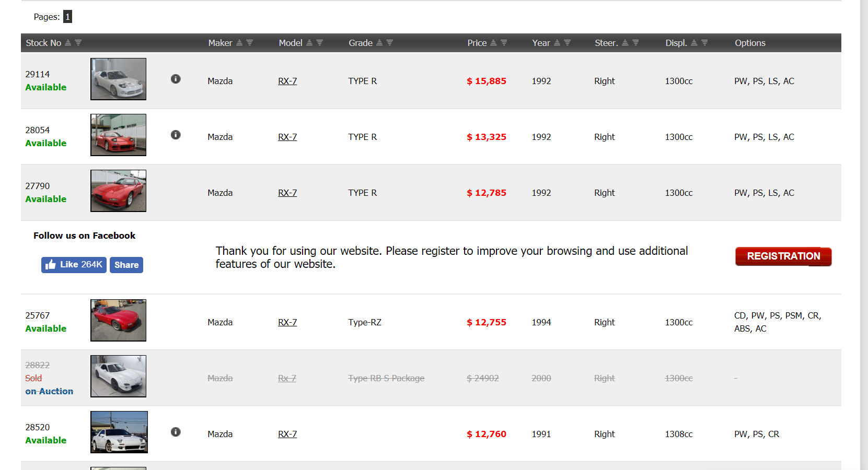Sort Displ. column descending

pos(704,43)
